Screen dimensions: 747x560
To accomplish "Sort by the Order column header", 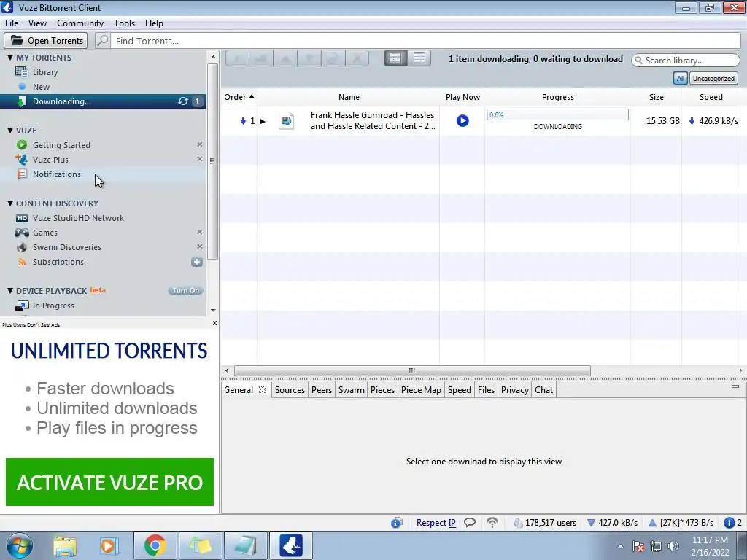I will coord(239,97).
